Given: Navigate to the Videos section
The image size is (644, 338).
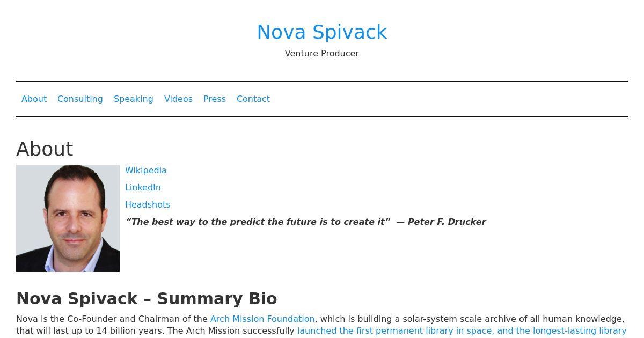Looking at the screenshot, I should (x=178, y=99).
